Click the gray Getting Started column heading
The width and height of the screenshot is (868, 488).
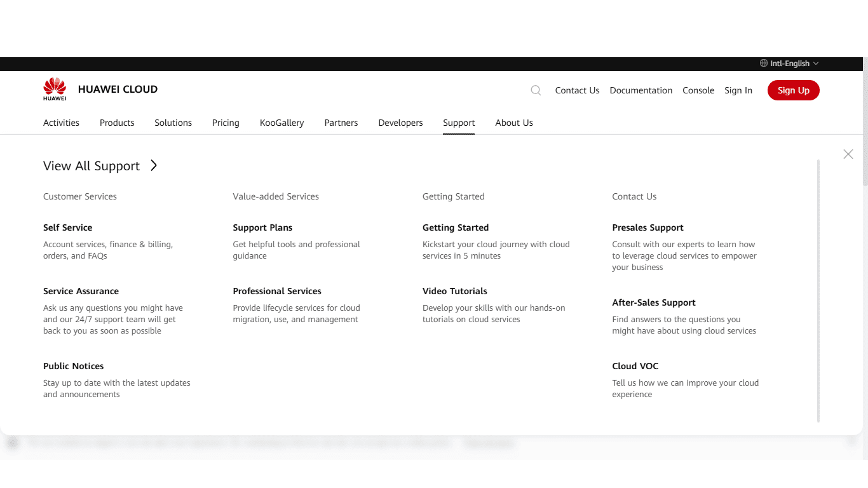point(454,196)
